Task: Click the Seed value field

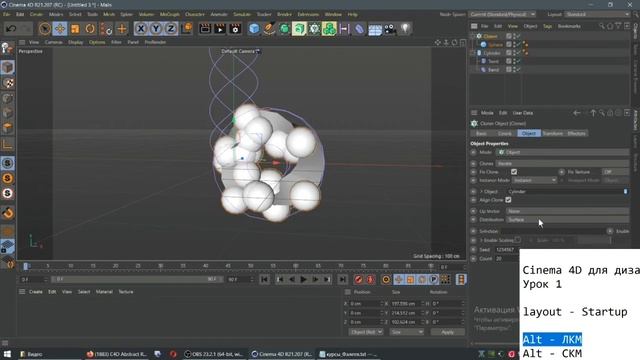Action: point(507,249)
